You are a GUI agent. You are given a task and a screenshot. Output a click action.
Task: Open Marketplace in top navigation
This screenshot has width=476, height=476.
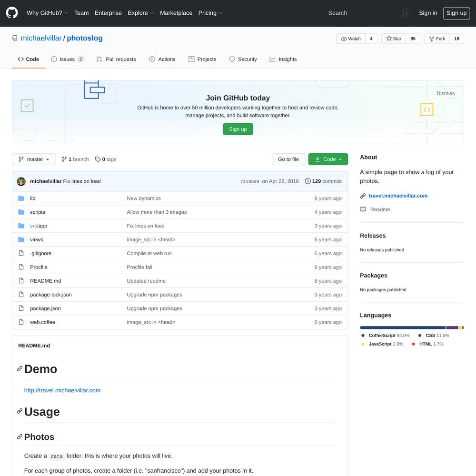[x=176, y=13]
